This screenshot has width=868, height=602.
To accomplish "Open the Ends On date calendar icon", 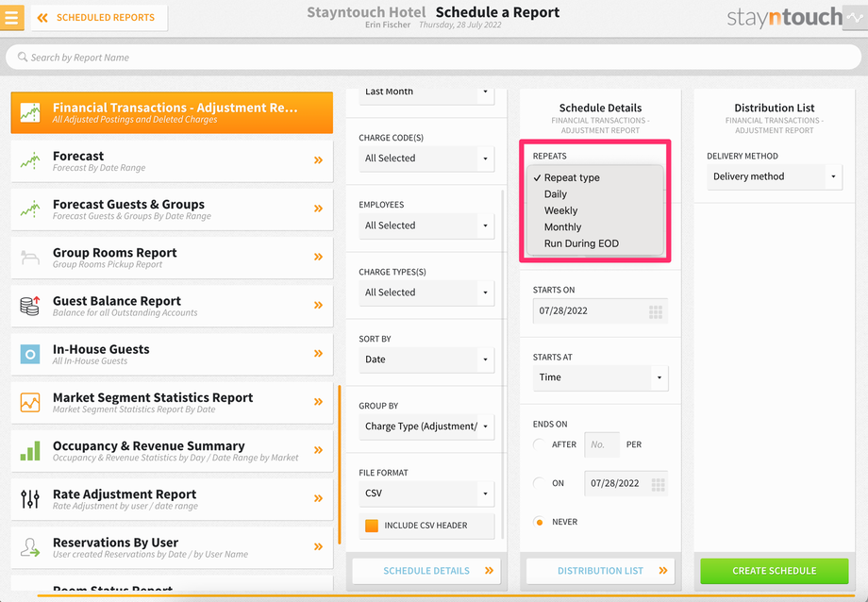I will (659, 485).
